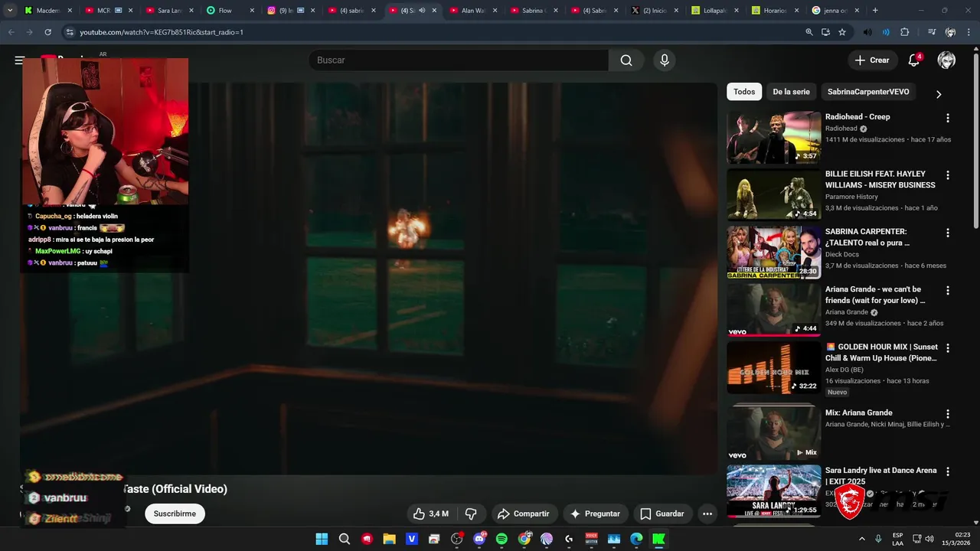
Task: Click in the Buscar search field
Action: [458, 60]
